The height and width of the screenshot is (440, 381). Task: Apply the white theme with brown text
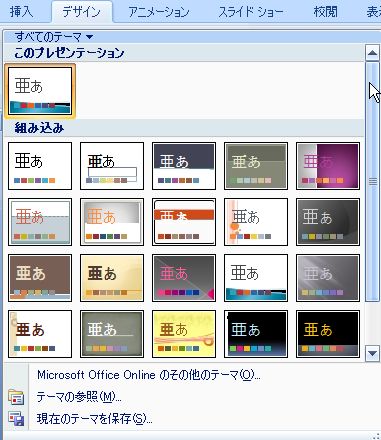pyautogui.click(x=40, y=334)
